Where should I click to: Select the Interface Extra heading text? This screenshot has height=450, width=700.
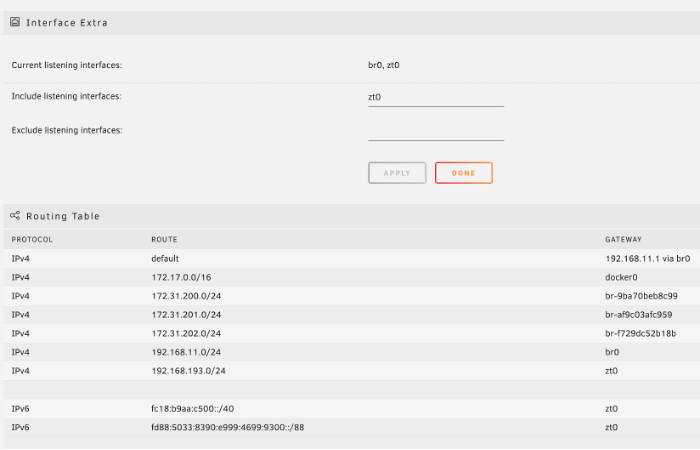67,23
